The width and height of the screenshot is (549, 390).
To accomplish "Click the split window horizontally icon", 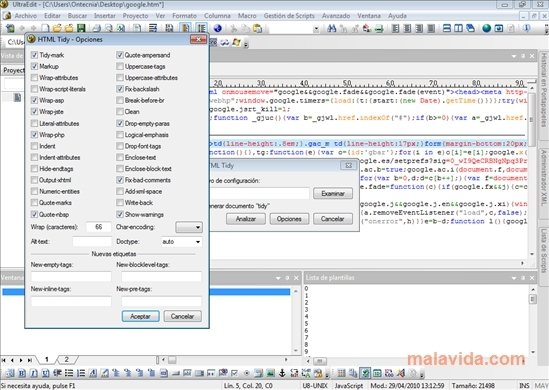I will point(447,28).
